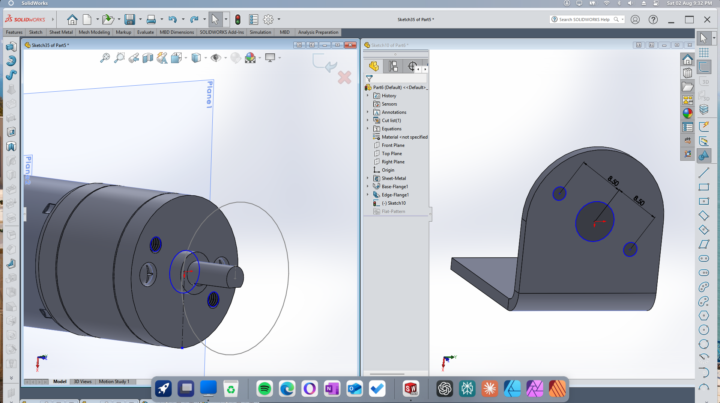The height and width of the screenshot is (403, 720).
Task: Expand the Equations node
Action: (367, 129)
